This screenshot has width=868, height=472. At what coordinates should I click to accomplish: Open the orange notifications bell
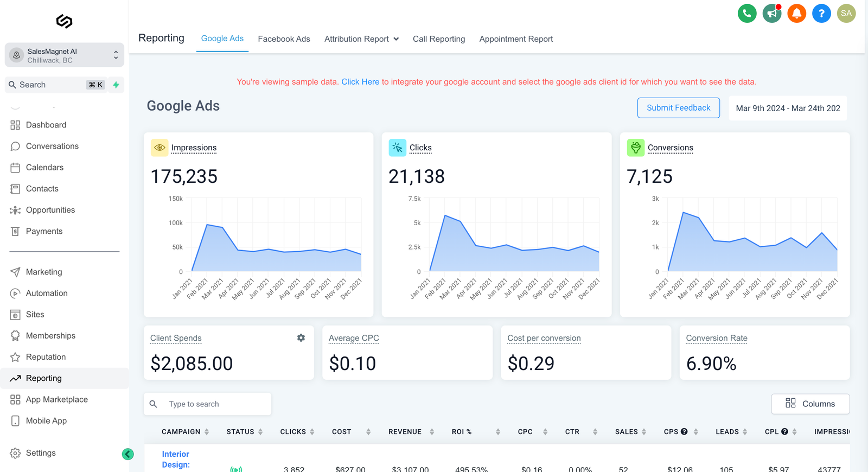coord(796,14)
